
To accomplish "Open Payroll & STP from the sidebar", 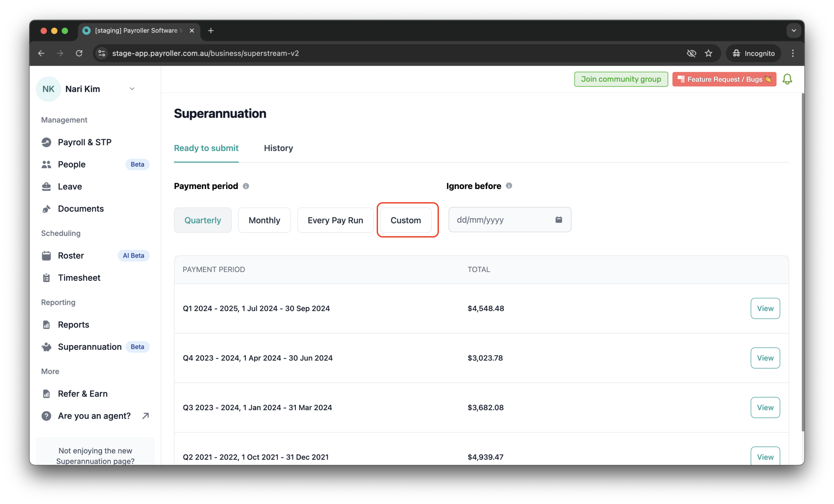I will [47, 142].
